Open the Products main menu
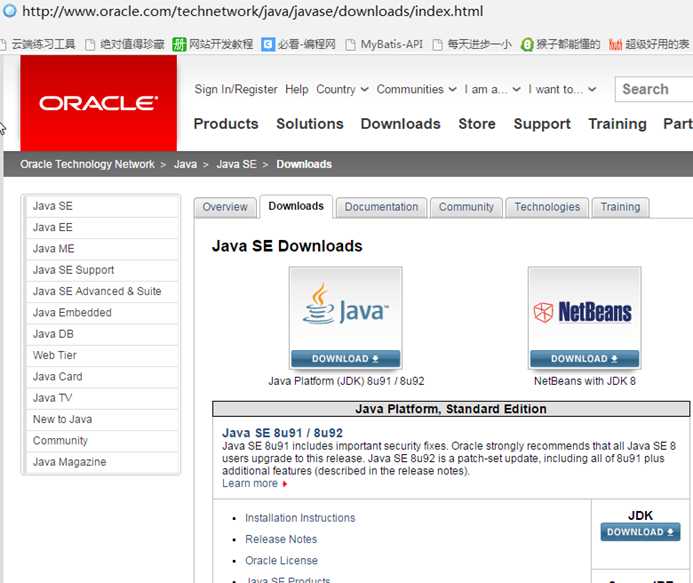Screen dimensions: 693x583 pos(226,124)
